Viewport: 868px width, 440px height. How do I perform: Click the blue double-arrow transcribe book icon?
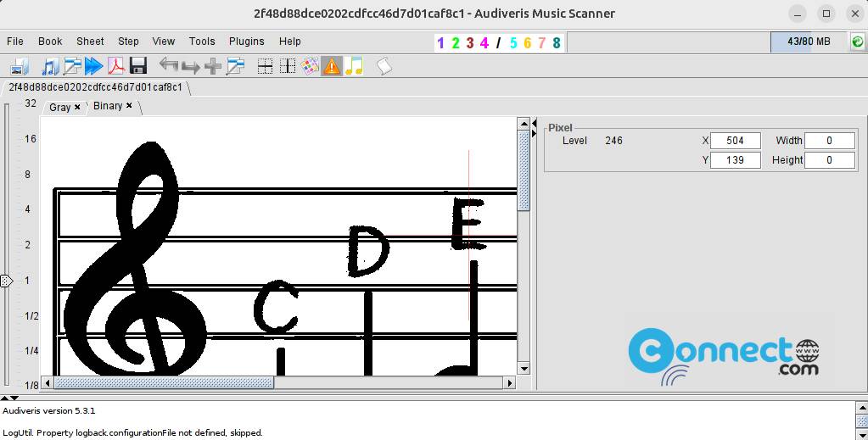pos(93,66)
